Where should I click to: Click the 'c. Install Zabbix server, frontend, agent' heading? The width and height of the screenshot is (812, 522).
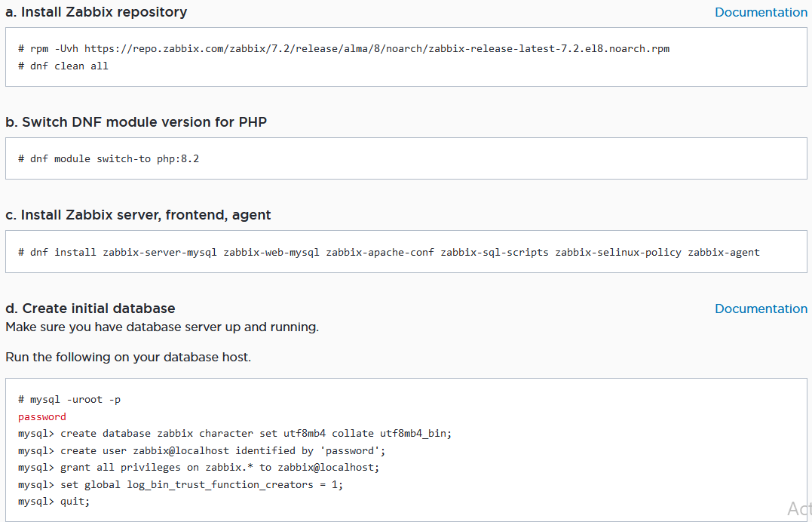click(138, 215)
